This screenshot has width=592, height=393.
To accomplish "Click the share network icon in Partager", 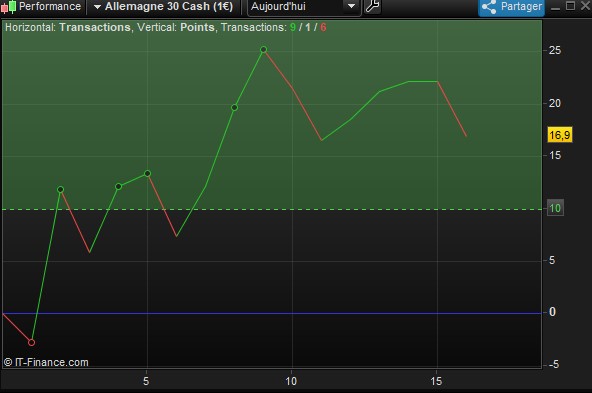I will click(x=489, y=7).
